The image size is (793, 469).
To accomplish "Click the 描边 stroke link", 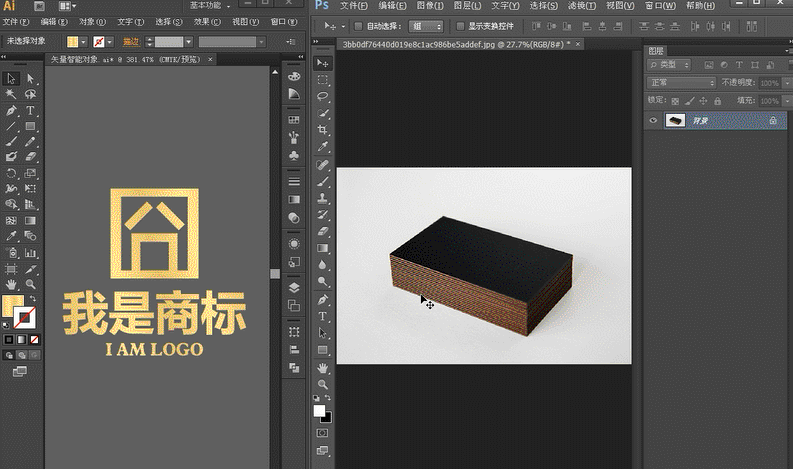I will point(131,42).
